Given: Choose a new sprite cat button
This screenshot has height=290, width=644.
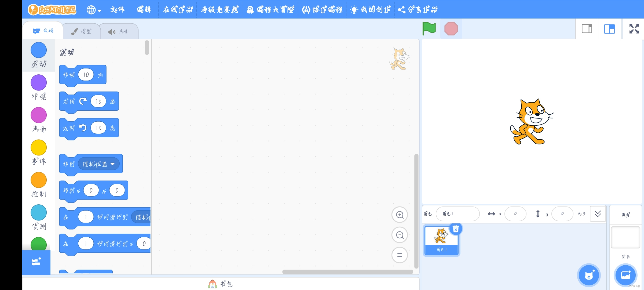Looking at the screenshot, I should click(x=589, y=275).
